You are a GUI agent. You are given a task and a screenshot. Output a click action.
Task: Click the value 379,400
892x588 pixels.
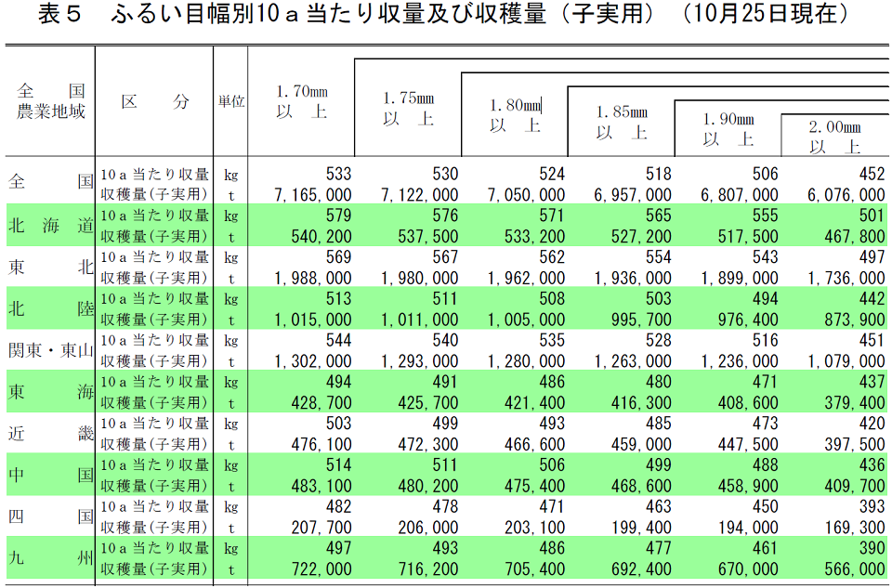(855, 402)
